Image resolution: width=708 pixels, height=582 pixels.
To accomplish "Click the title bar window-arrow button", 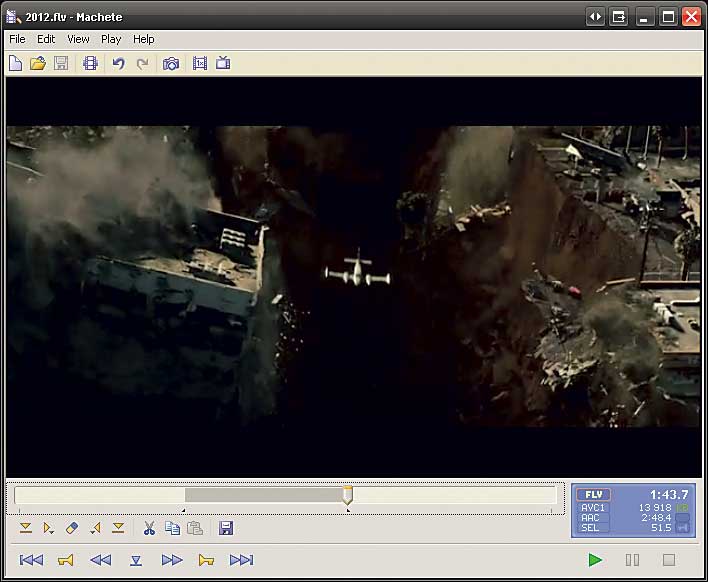I will tap(619, 17).
